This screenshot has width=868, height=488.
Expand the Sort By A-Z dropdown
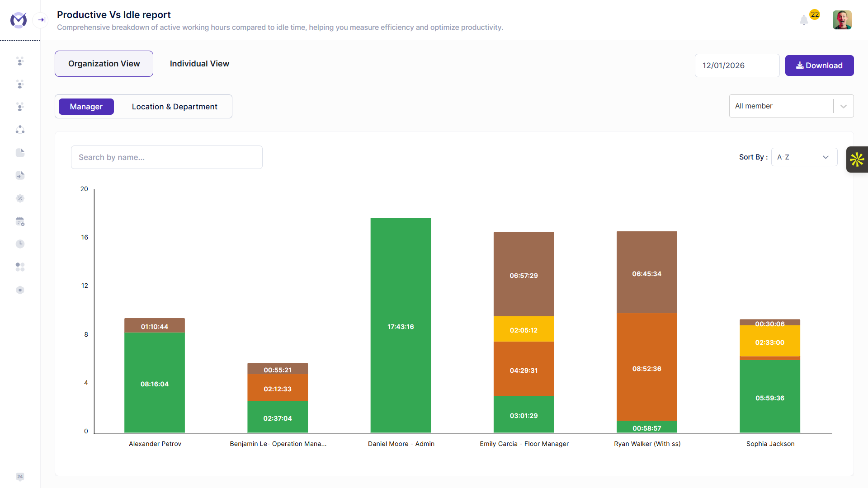point(804,157)
